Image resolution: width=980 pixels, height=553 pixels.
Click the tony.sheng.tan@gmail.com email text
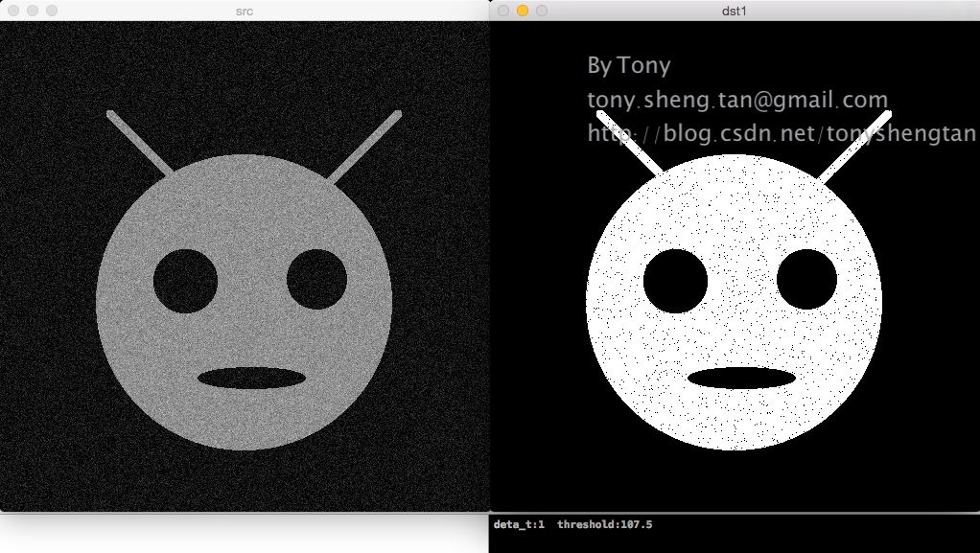tap(737, 100)
